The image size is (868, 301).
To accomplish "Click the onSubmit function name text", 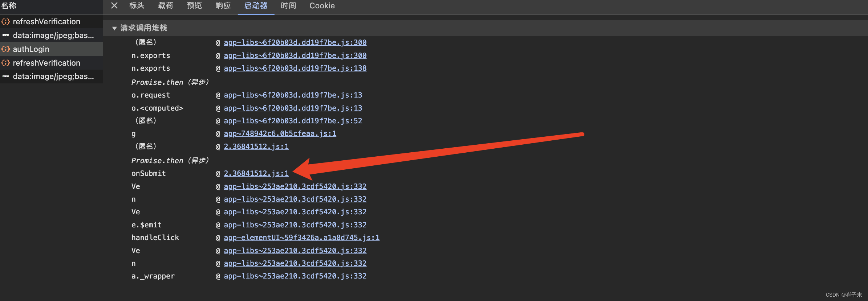I will click(149, 173).
